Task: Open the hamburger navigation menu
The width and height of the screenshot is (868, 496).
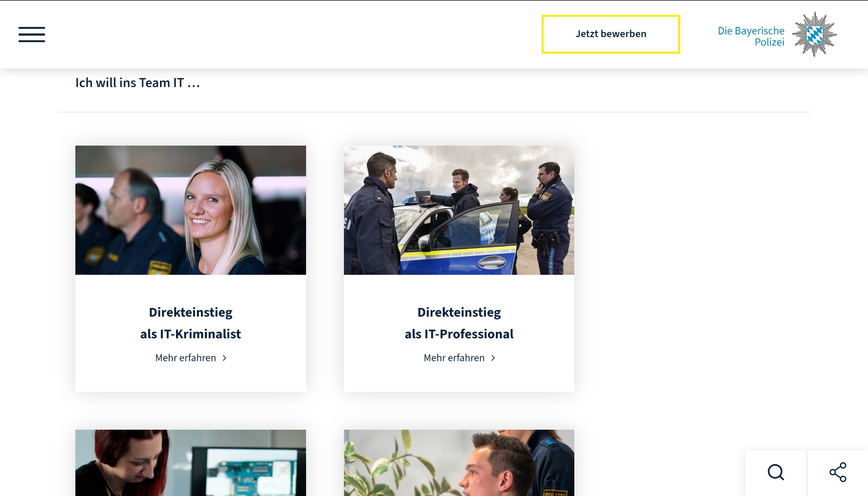Action: point(32,34)
